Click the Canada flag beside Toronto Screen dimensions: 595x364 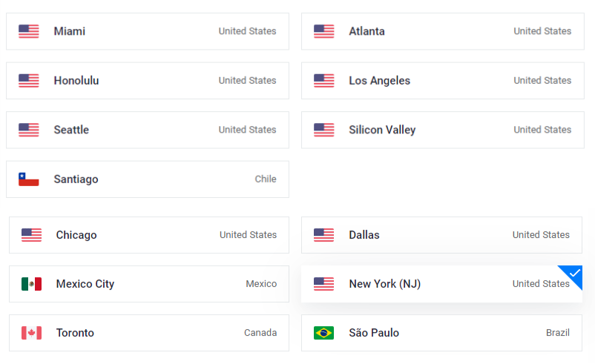pos(31,333)
